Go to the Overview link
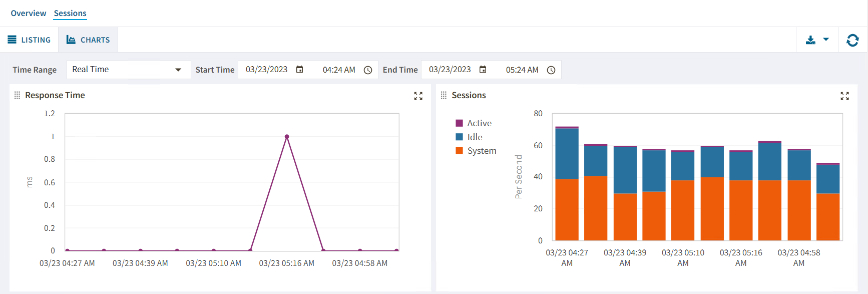Screen dimensions: 868x294 (29, 14)
